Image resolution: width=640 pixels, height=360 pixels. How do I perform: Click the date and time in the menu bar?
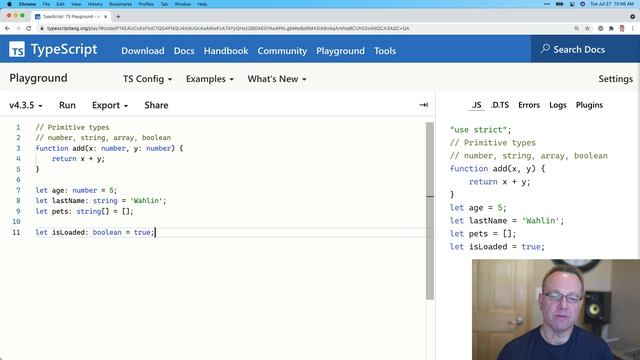click(612, 4)
